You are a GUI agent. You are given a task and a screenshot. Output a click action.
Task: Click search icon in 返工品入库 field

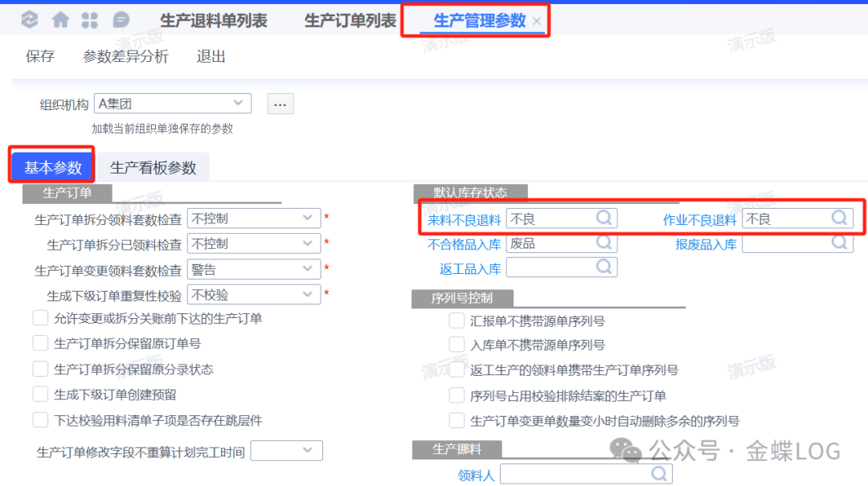pyautogui.click(x=604, y=267)
